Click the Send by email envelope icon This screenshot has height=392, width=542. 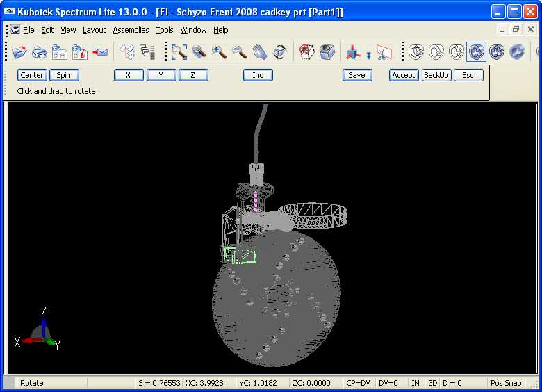(x=100, y=52)
